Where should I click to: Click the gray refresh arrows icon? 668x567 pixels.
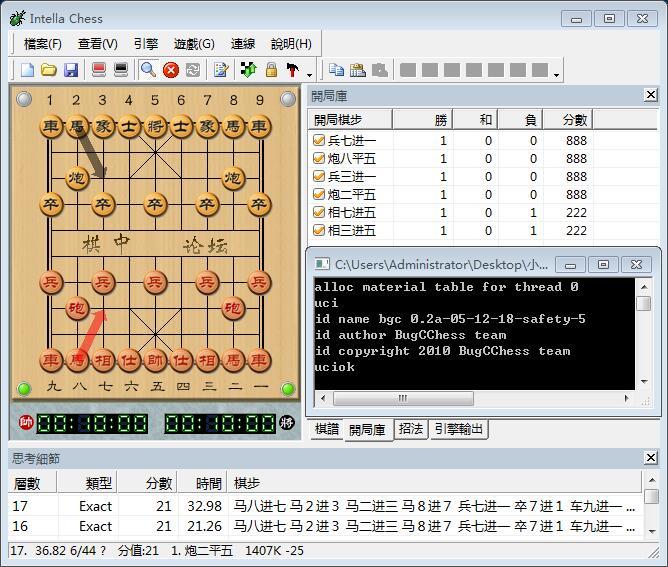(193, 70)
